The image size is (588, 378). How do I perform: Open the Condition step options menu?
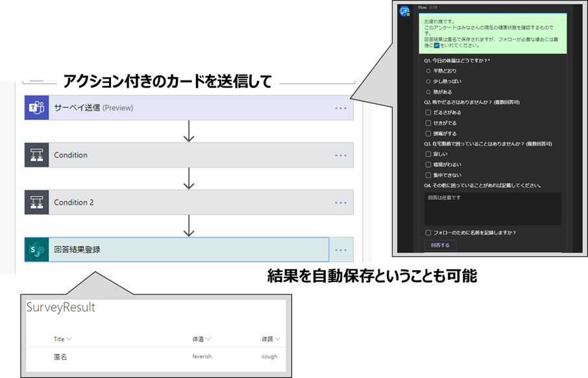click(341, 155)
